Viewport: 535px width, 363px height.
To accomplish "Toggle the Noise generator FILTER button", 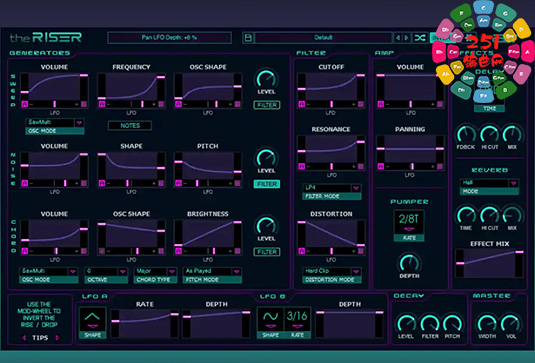I will tap(267, 184).
